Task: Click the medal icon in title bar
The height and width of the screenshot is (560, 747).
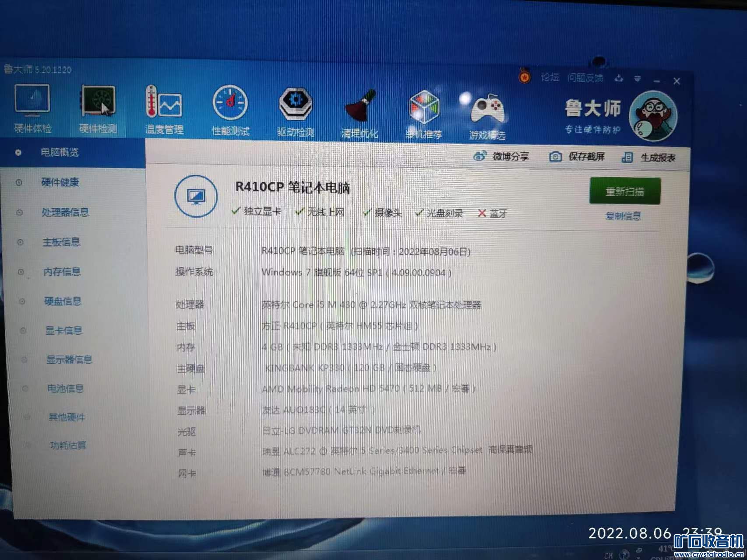Action: click(525, 77)
